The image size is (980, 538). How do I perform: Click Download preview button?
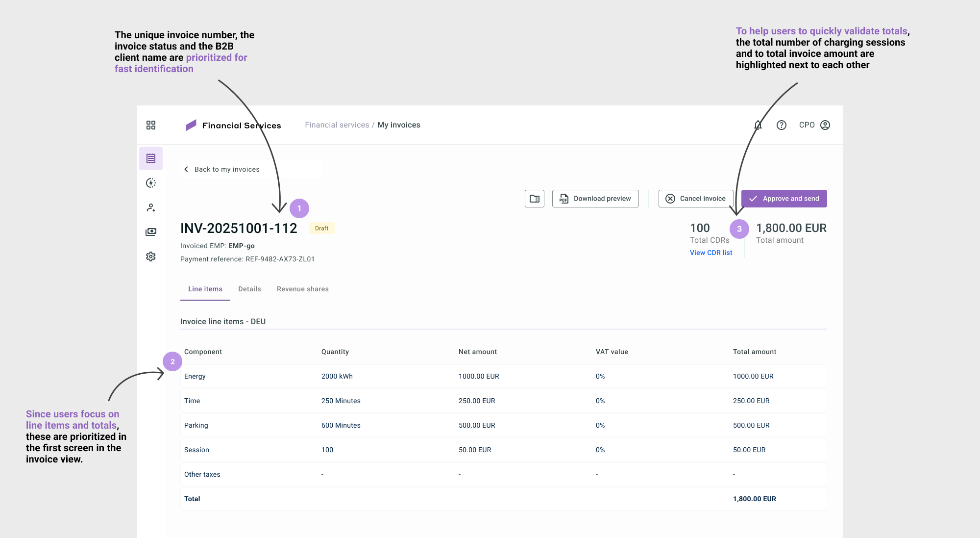[x=595, y=199]
